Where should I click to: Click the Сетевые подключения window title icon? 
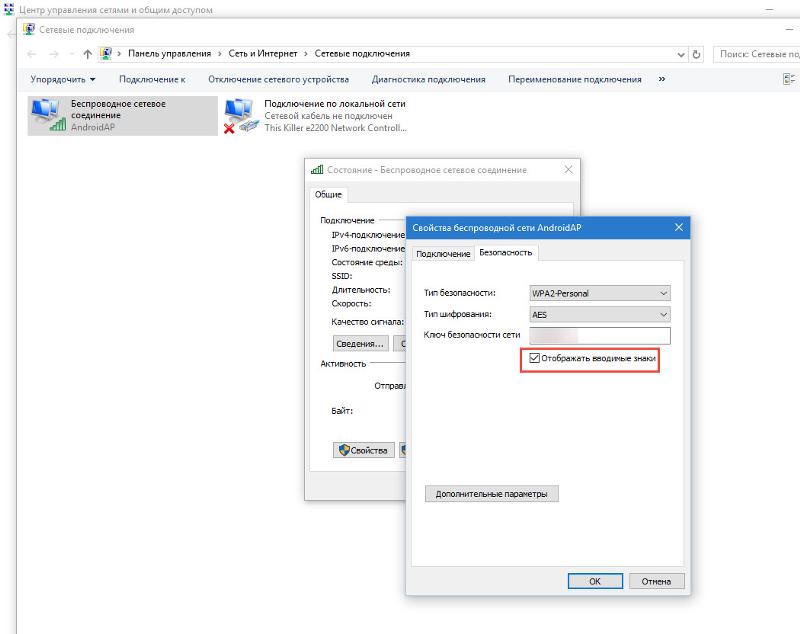[x=29, y=29]
